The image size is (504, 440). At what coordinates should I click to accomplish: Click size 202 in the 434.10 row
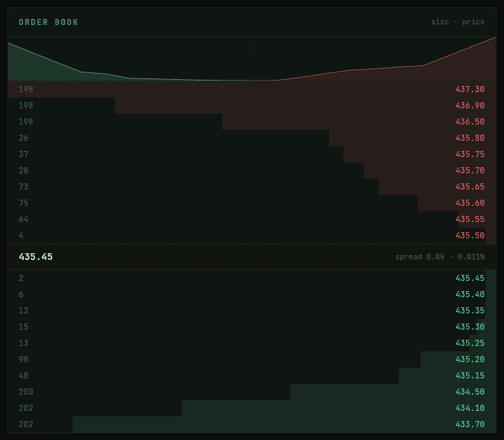[26, 408]
